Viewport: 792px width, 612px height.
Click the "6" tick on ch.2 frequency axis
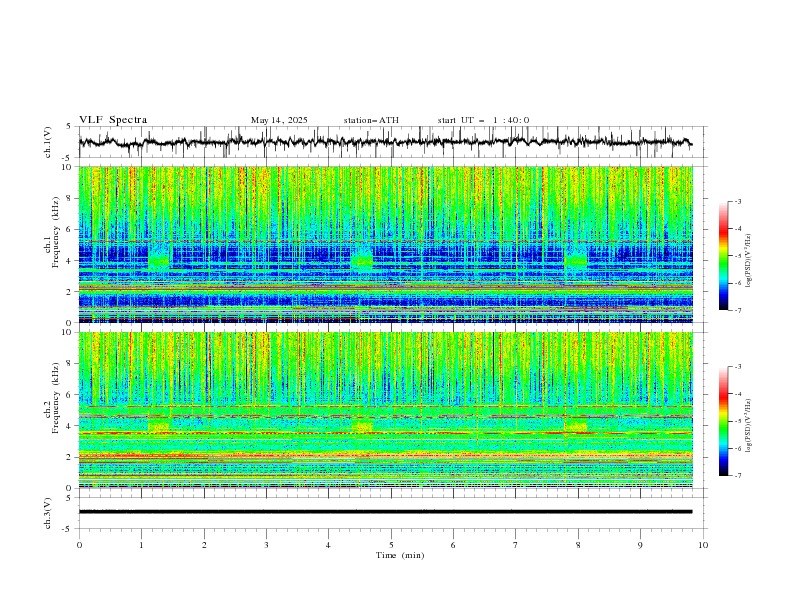70,395
